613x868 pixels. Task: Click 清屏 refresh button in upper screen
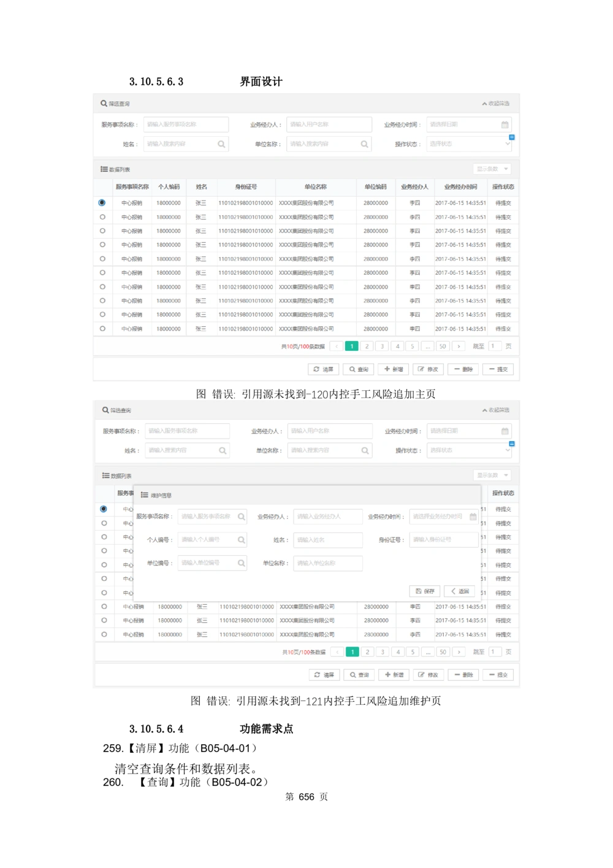point(323,369)
